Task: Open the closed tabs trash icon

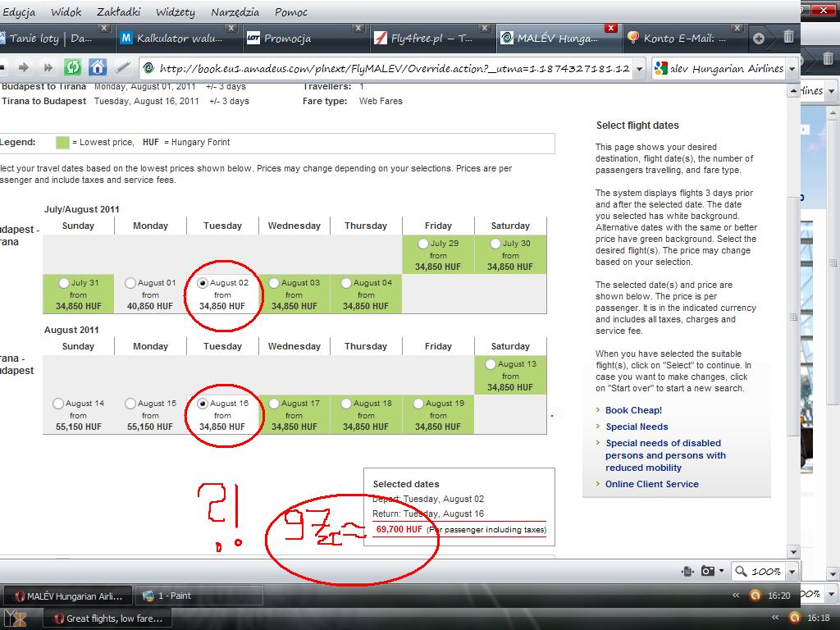Action: [788, 36]
